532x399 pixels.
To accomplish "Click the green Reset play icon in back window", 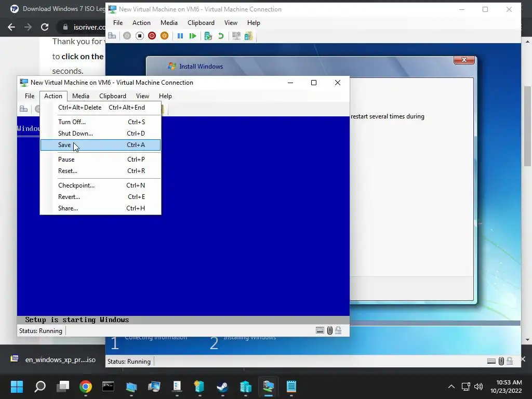I will pyautogui.click(x=193, y=36).
